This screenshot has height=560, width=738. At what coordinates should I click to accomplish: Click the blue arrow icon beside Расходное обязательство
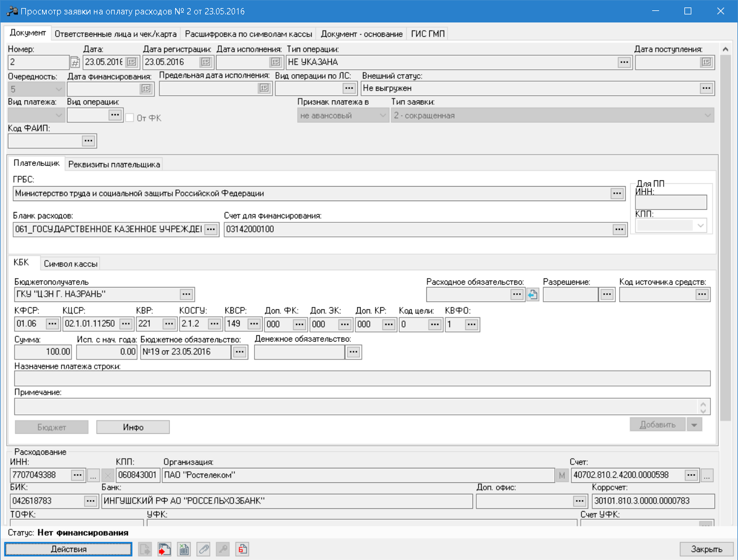[x=532, y=294]
